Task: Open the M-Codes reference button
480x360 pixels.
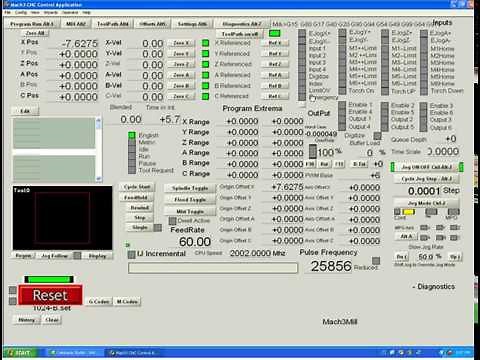Action: click(127, 302)
